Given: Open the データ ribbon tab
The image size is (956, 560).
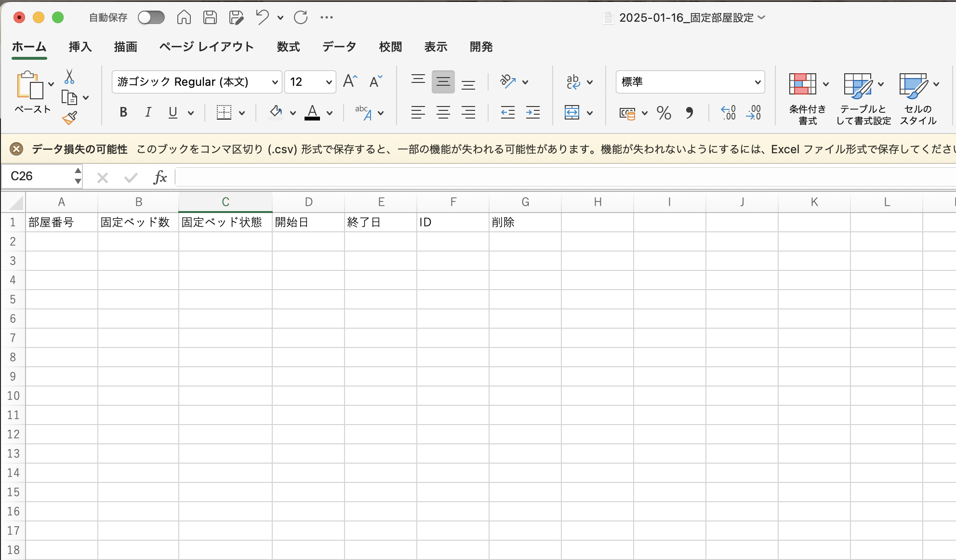Looking at the screenshot, I should 339,47.
